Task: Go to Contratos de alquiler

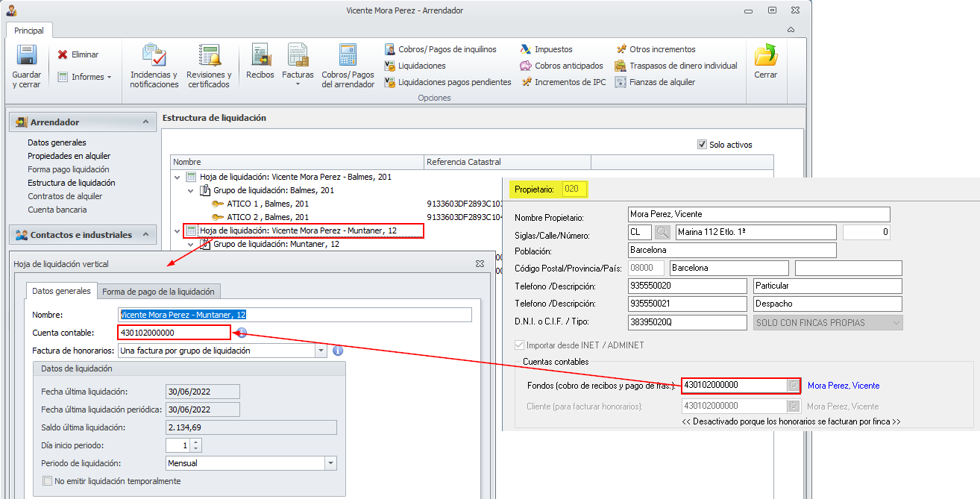Action: (x=65, y=196)
